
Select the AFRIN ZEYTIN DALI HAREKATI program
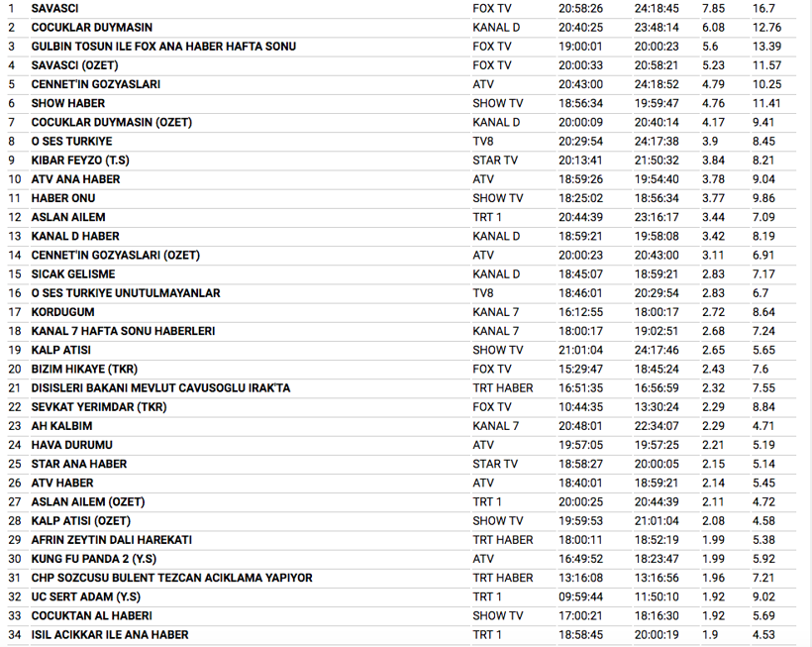(x=111, y=540)
